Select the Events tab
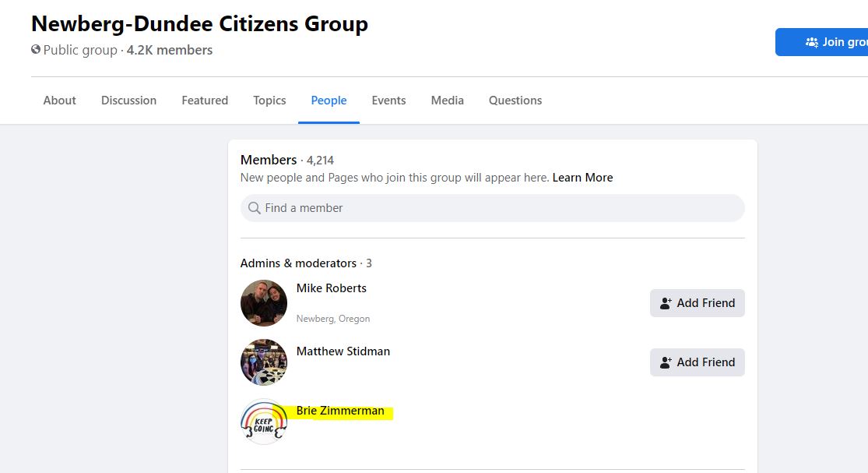 pos(388,101)
